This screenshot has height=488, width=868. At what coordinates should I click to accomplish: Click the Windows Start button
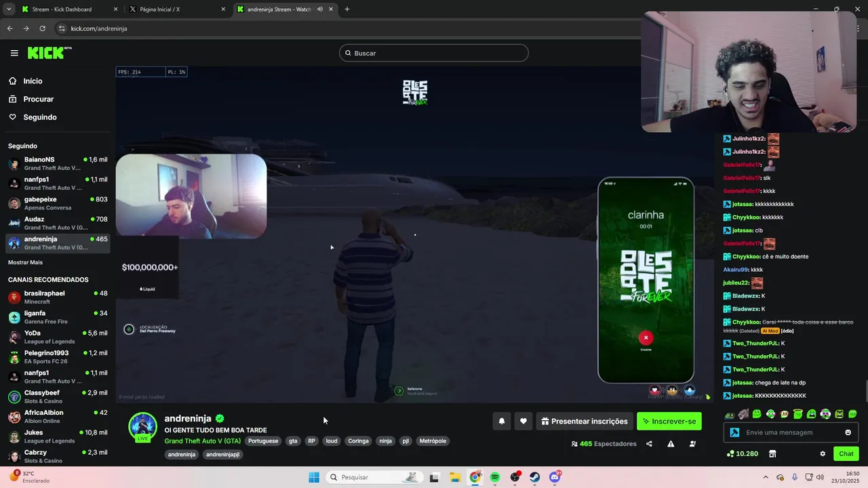[x=314, y=477]
